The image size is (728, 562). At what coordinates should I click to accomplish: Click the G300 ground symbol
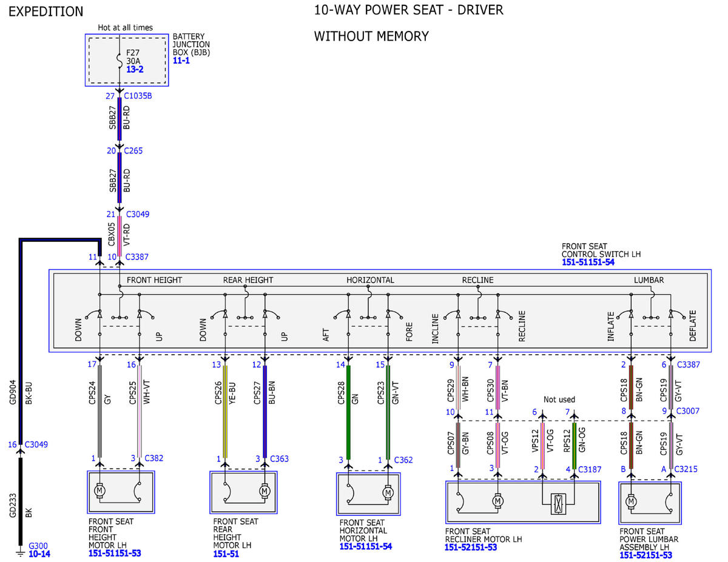pyautogui.click(x=19, y=552)
